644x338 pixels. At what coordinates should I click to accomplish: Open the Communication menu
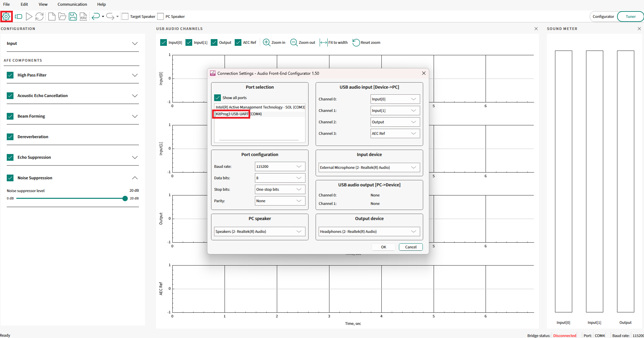pyautogui.click(x=72, y=4)
